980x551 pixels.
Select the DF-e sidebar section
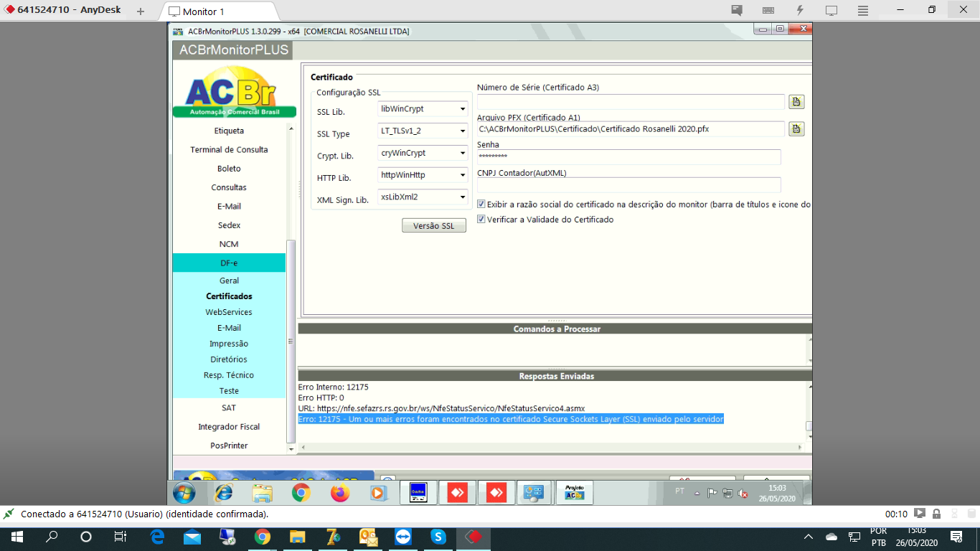[229, 263]
